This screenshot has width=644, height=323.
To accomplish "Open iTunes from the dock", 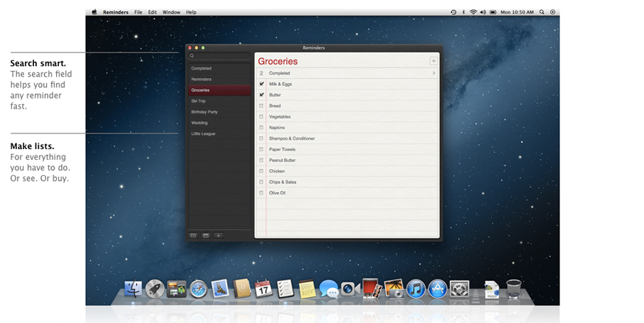I will [416, 289].
